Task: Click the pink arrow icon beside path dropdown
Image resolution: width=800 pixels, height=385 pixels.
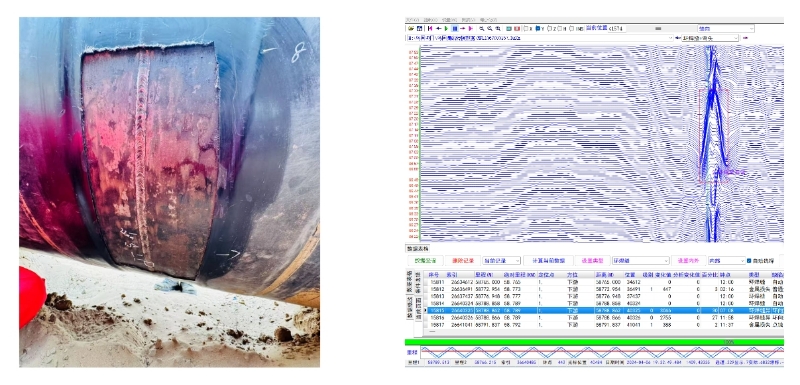Action: pos(745,38)
